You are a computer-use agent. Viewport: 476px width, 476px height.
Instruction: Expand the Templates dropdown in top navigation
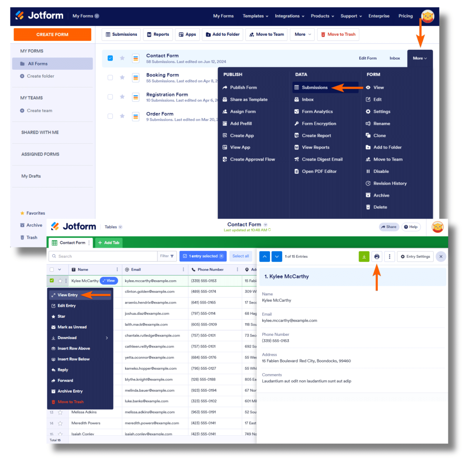(x=255, y=16)
